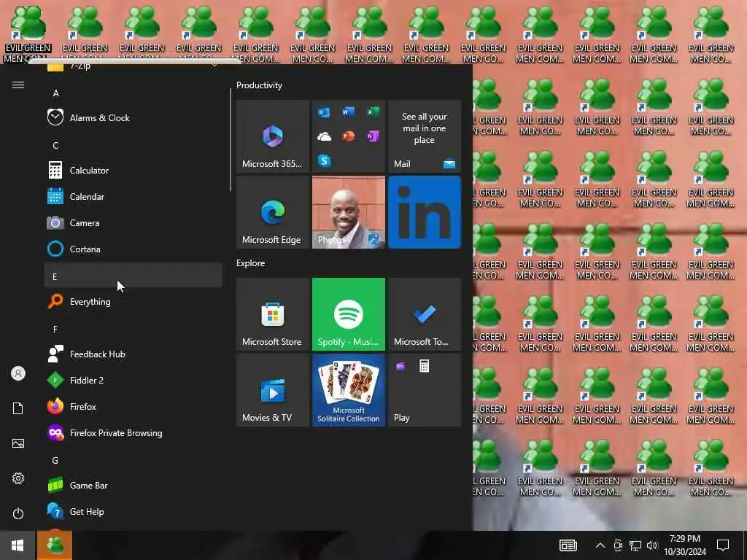Open the Microsoft Store tile
Viewport: 747px width, 560px height.
(273, 314)
